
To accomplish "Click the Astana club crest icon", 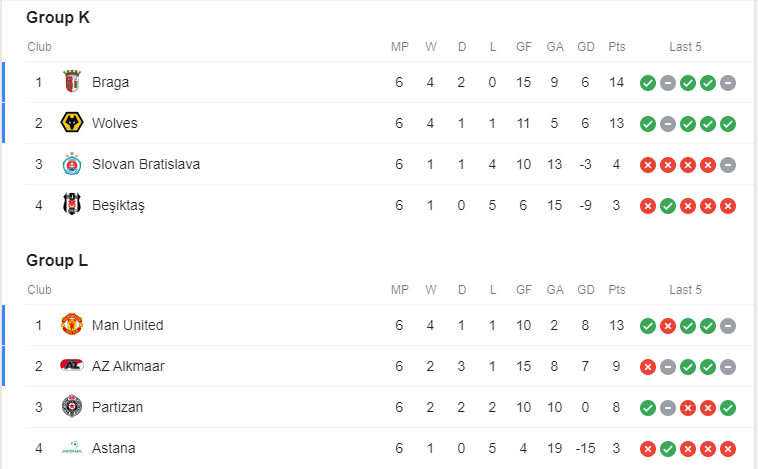I will tap(71, 448).
